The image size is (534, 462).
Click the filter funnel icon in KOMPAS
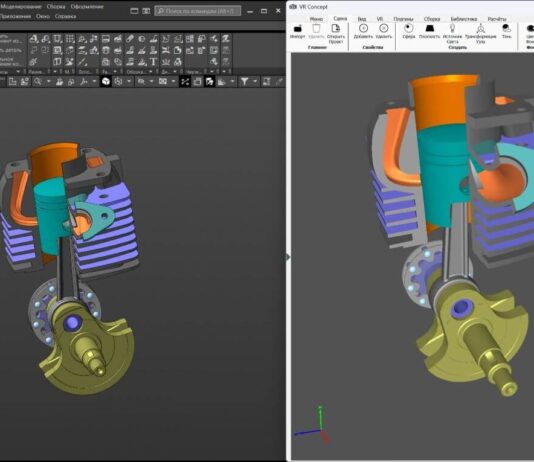pyautogui.click(x=244, y=81)
